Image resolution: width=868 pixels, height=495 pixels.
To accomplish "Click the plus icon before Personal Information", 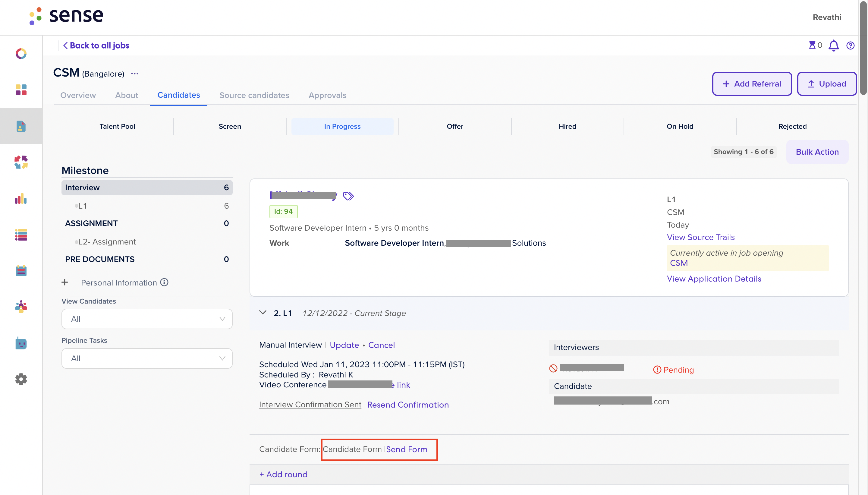I will (x=64, y=282).
